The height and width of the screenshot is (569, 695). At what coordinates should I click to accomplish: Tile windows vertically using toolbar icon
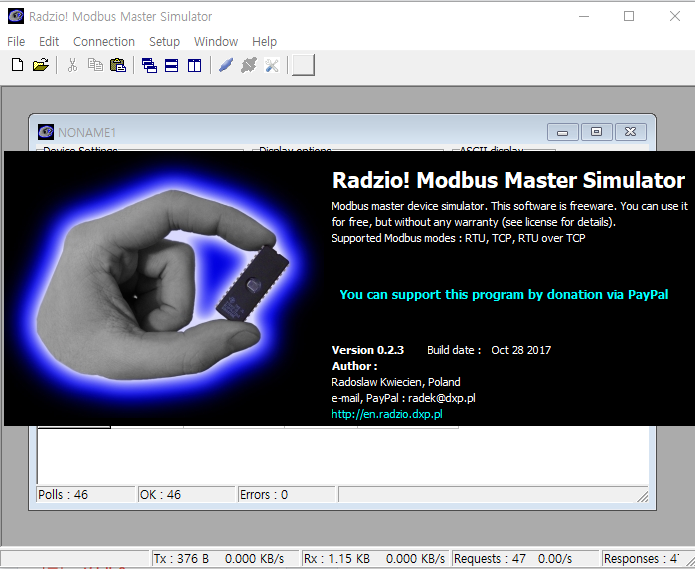(194, 65)
